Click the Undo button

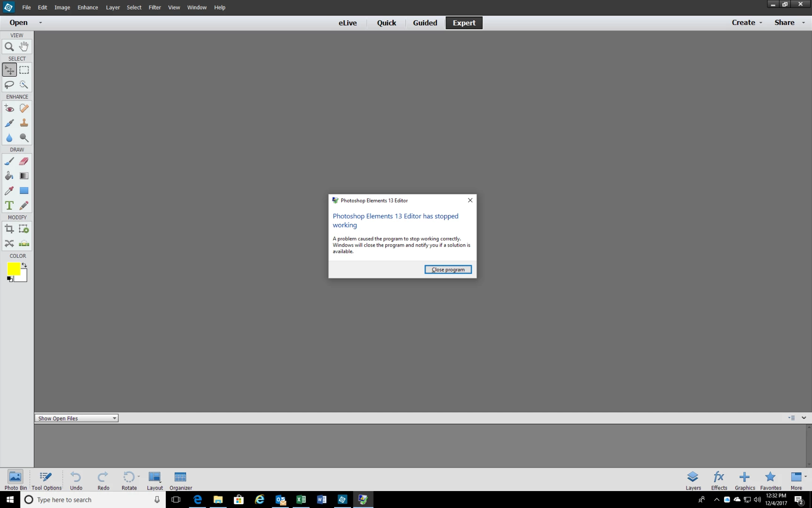pyautogui.click(x=76, y=480)
